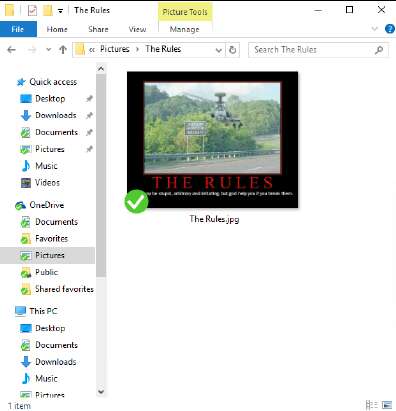Image resolution: width=396 pixels, height=411 pixels.
Task: Select The Rules.jpg thumbnail image
Action: pyautogui.click(x=213, y=140)
